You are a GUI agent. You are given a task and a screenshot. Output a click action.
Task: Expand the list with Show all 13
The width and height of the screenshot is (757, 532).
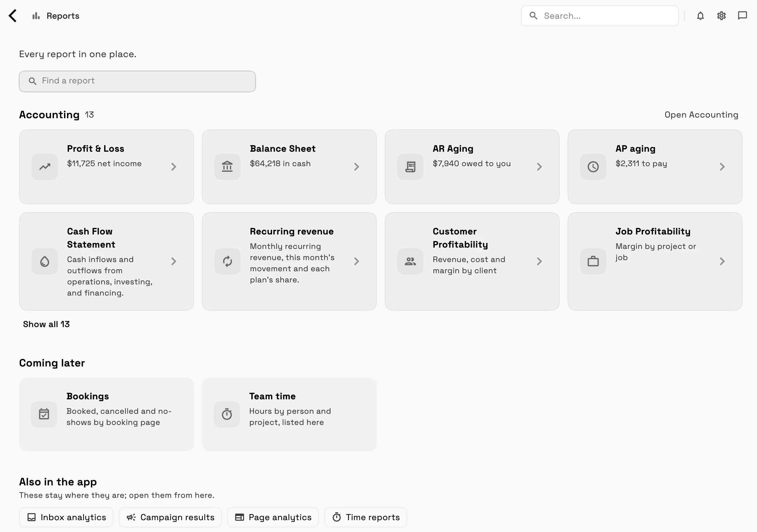(x=46, y=324)
